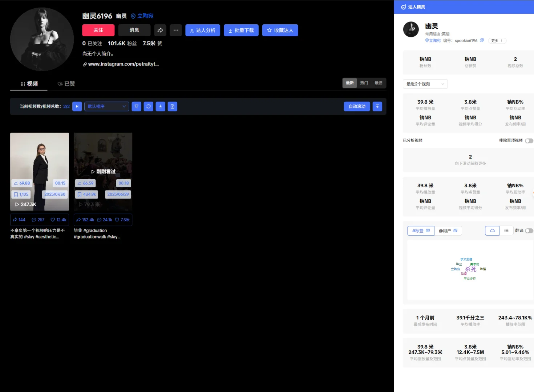Open the caption 毕业 #graduation #graduationwalk

(x=97, y=234)
